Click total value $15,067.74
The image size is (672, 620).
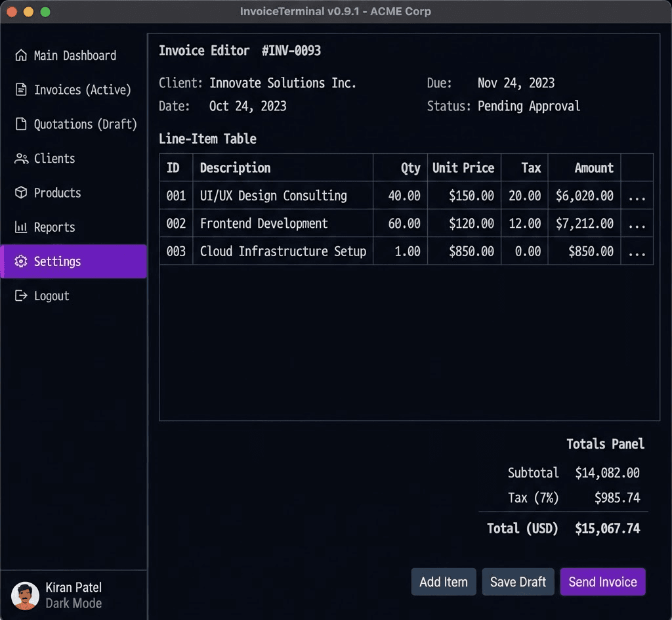[x=607, y=528]
